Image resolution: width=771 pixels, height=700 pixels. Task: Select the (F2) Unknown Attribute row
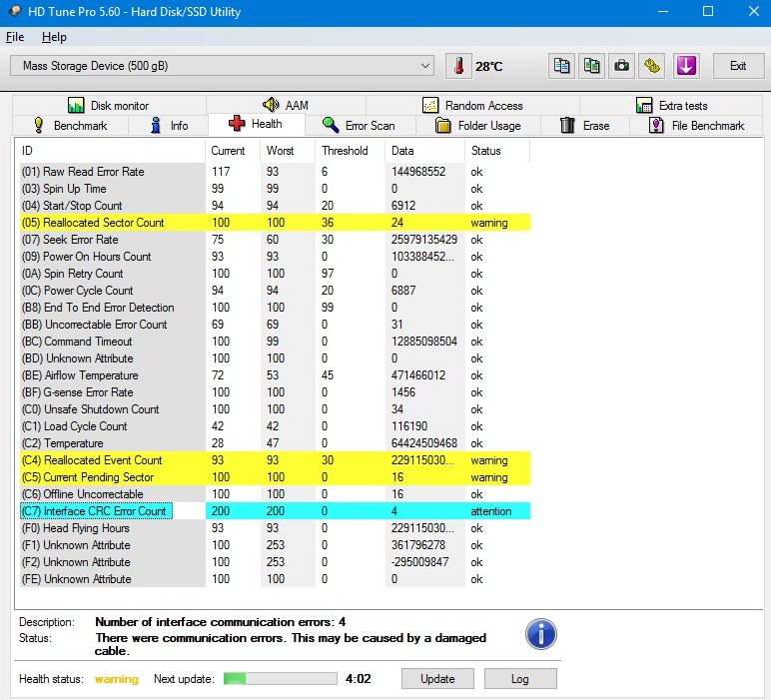pos(275,562)
